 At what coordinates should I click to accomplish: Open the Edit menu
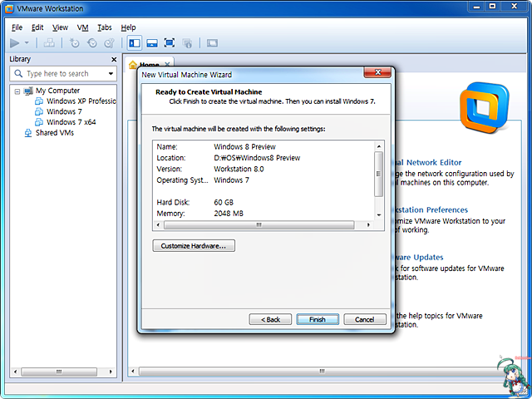tap(37, 27)
